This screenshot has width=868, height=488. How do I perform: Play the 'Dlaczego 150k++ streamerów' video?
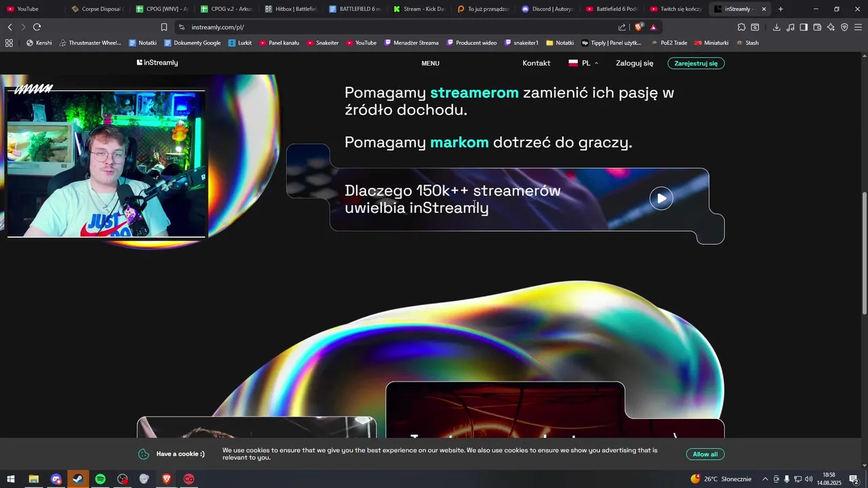coord(661,199)
